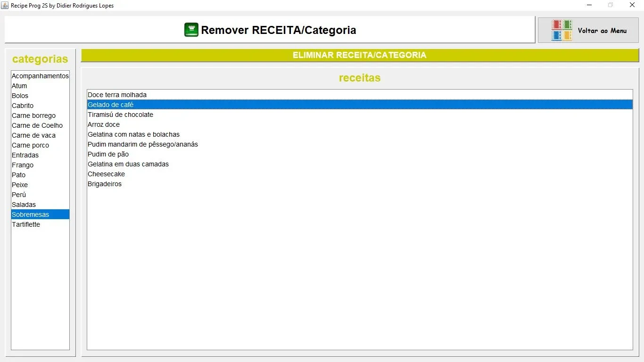The height and width of the screenshot is (362, 644).
Task: Choose the Tiramisú de chocolate recipe
Action: pos(120,115)
